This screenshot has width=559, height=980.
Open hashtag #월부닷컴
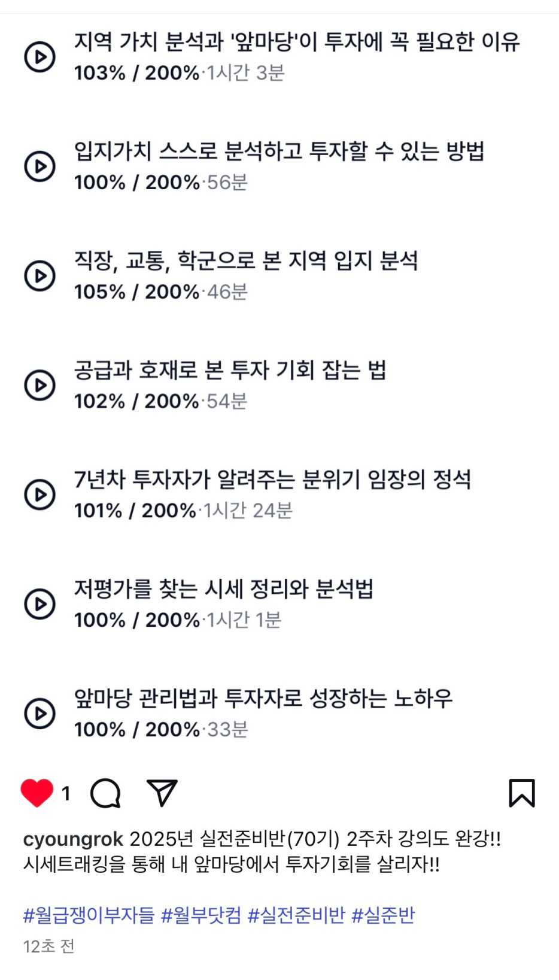[201, 915]
